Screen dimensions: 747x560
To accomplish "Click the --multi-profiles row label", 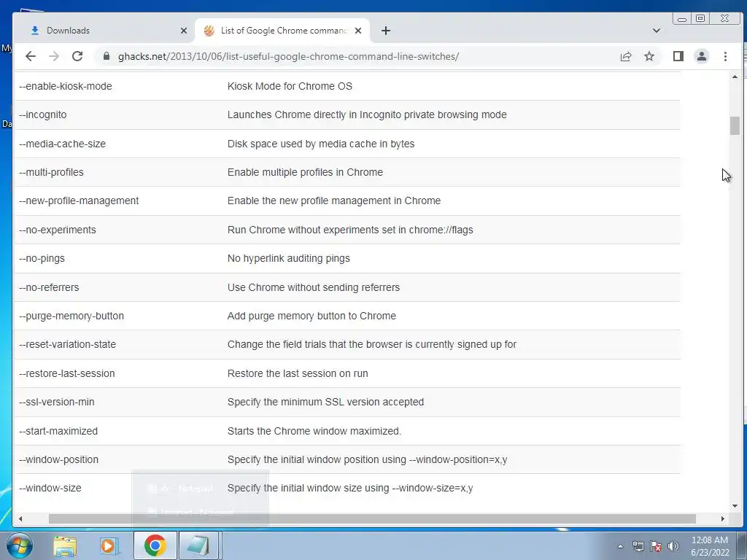I will click(51, 172).
